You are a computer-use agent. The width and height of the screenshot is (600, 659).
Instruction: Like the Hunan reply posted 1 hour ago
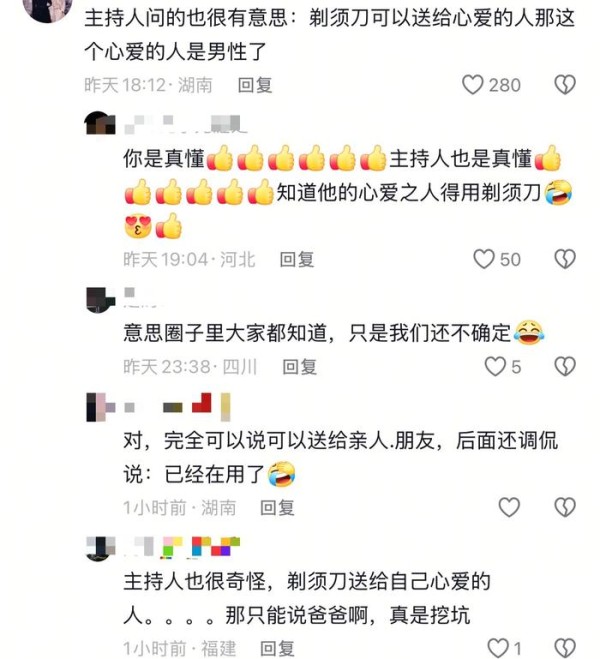tap(509, 507)
